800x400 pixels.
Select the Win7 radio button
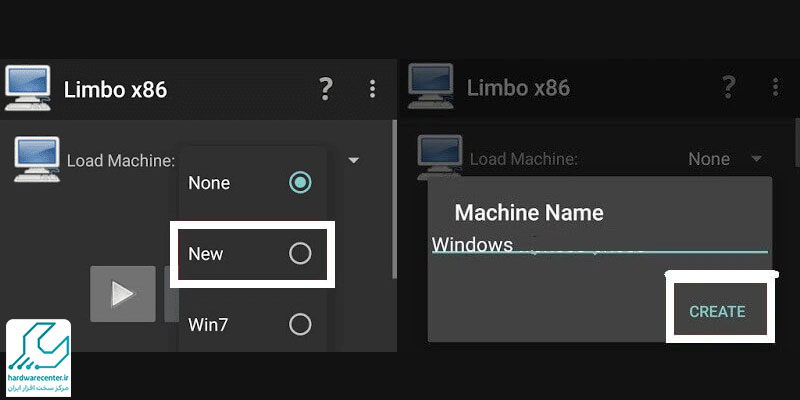click(x=299, y=324)
